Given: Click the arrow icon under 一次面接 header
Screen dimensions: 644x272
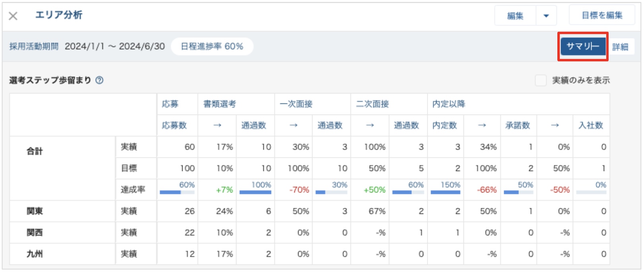Looking at the screenshot, I should (293, 125).
